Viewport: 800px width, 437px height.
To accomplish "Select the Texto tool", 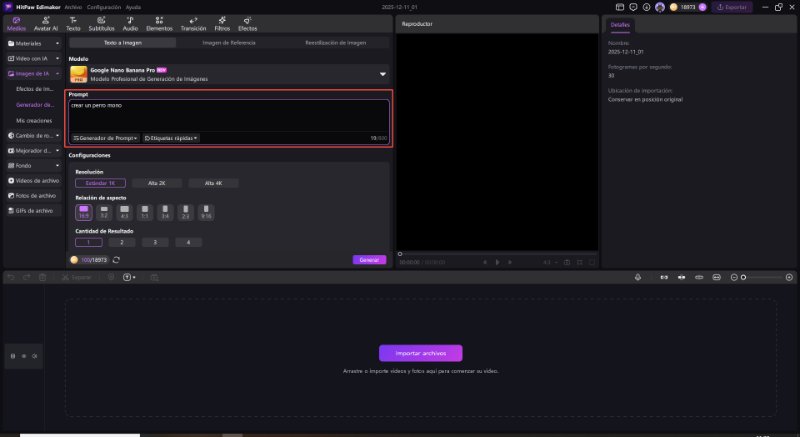I will click(73, 23).
